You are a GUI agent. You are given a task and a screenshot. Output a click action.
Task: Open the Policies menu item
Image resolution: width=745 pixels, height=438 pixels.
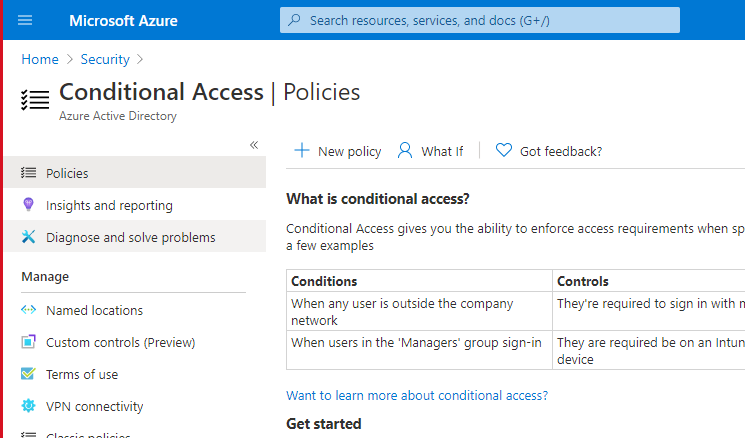tap(135, 172)
